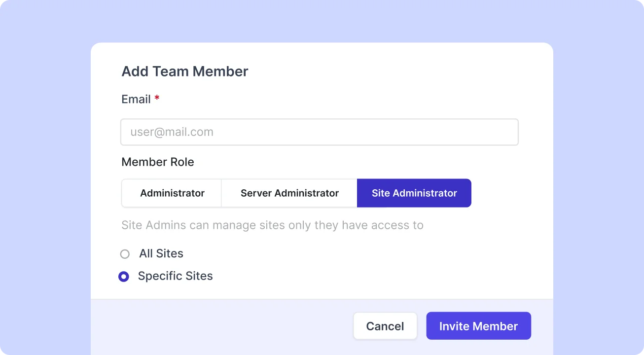Click the "Member Role" label
The width and height of the screenshot is (644, 355).
(x=158, y=162)
